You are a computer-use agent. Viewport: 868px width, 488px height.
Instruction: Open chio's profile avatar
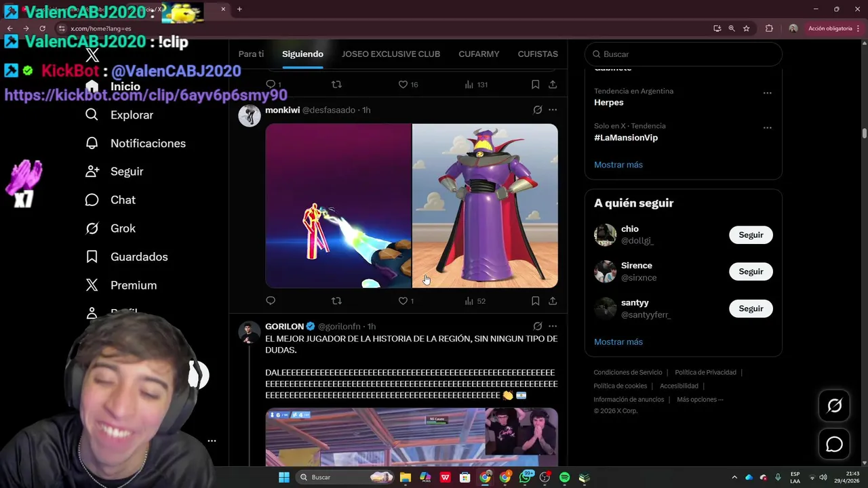[x=605, y=235]
